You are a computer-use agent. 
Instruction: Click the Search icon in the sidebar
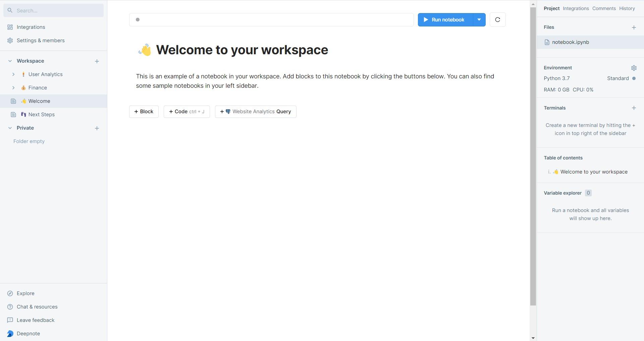tap(10, 10)
